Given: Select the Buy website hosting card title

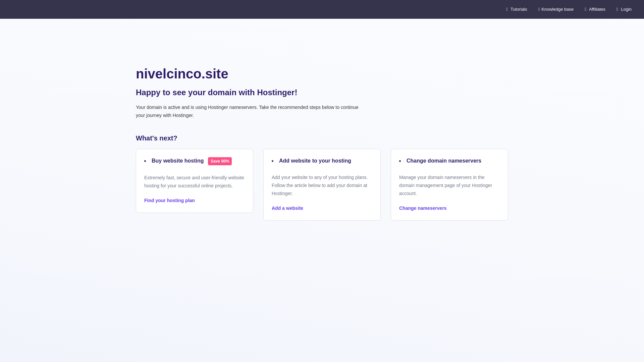Looking at the screenshot, I should tap(178, 161).
